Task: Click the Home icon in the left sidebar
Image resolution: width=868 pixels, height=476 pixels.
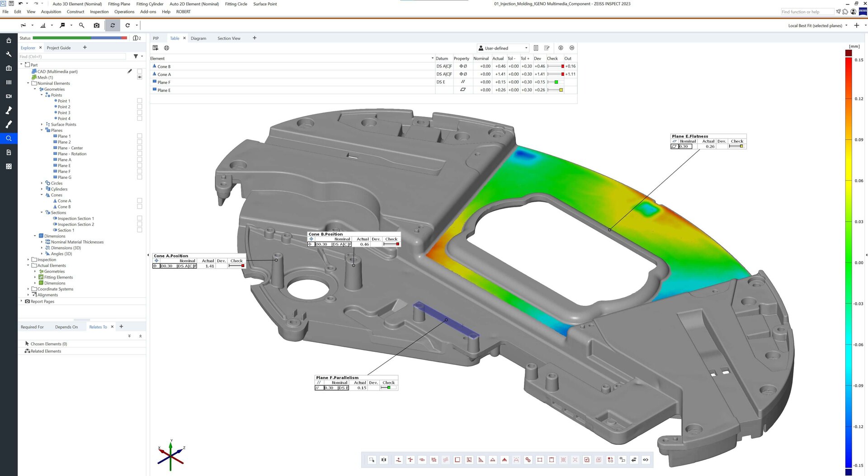Action: 9,41
